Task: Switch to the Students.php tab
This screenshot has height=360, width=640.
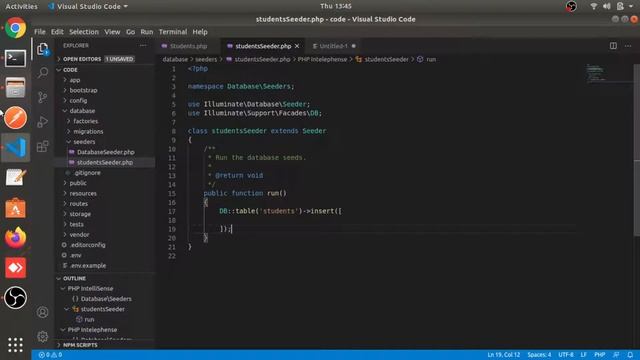Action: pyautogui.click(x=188, y=46)
